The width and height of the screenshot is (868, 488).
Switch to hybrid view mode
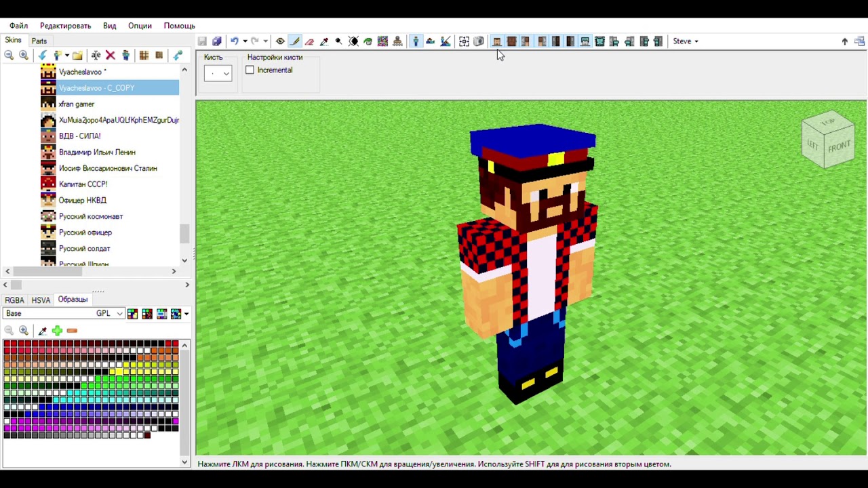[x=446, y=41]
